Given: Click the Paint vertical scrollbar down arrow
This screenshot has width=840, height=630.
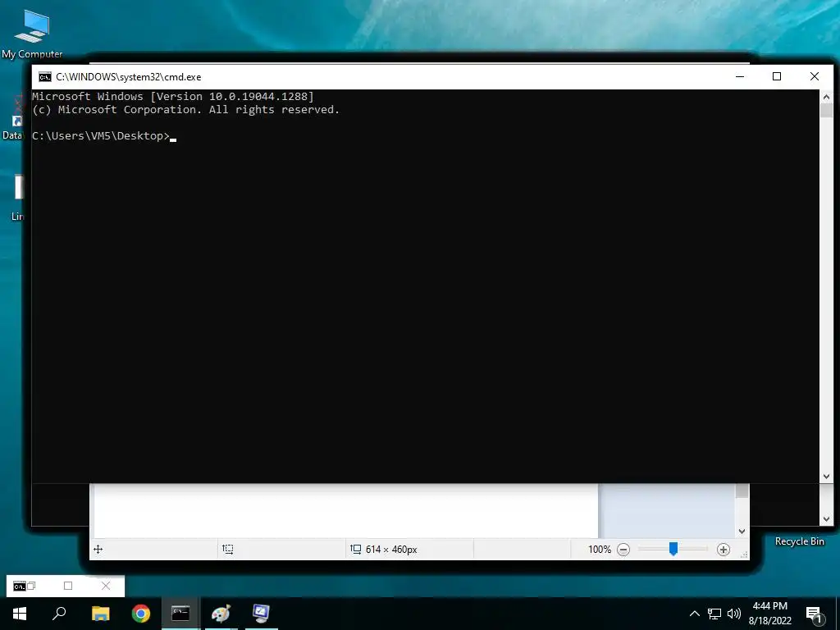Looking at the screenshot, I should 742,532.
